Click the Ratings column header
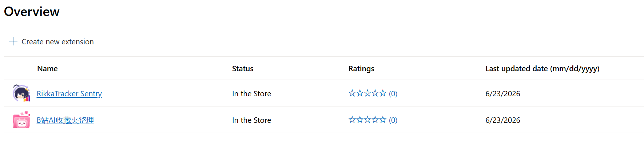644x149 pixels. tap(361, 69)
